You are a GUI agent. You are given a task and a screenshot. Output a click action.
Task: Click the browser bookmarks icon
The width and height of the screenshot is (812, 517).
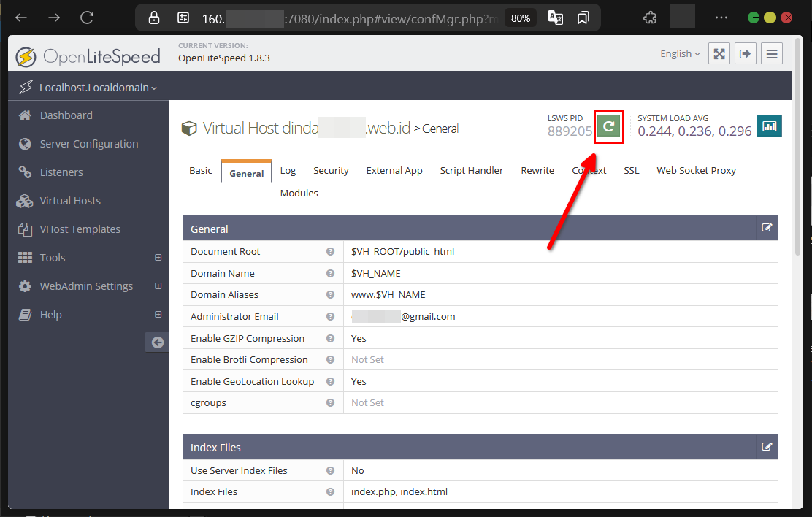583,18
